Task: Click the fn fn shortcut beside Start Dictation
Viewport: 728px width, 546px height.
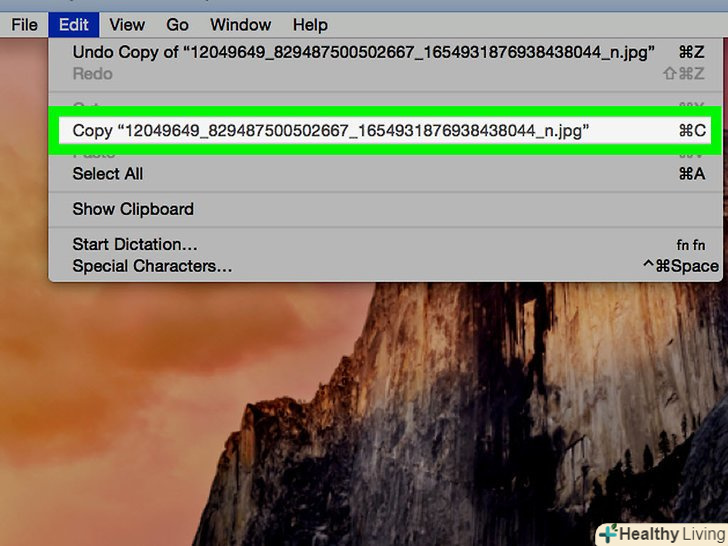Action: pyautogui.click(x=691, y=245)
